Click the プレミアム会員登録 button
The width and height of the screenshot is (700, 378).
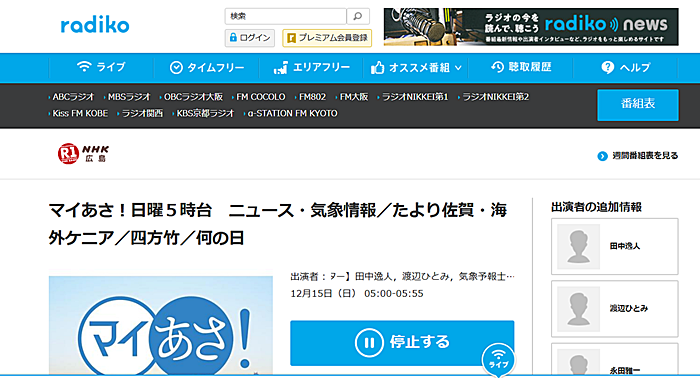[327, 38]
